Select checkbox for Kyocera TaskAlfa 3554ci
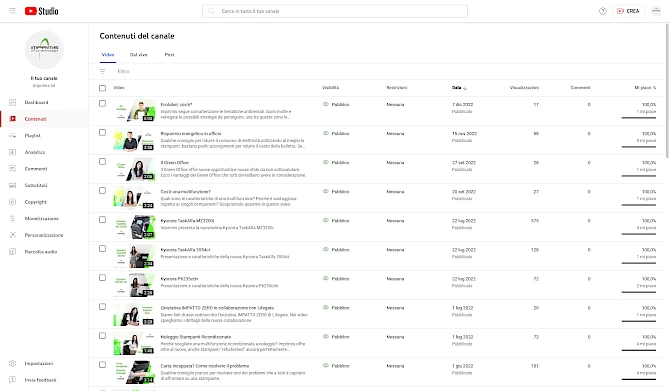 click(x=103, y=249)
